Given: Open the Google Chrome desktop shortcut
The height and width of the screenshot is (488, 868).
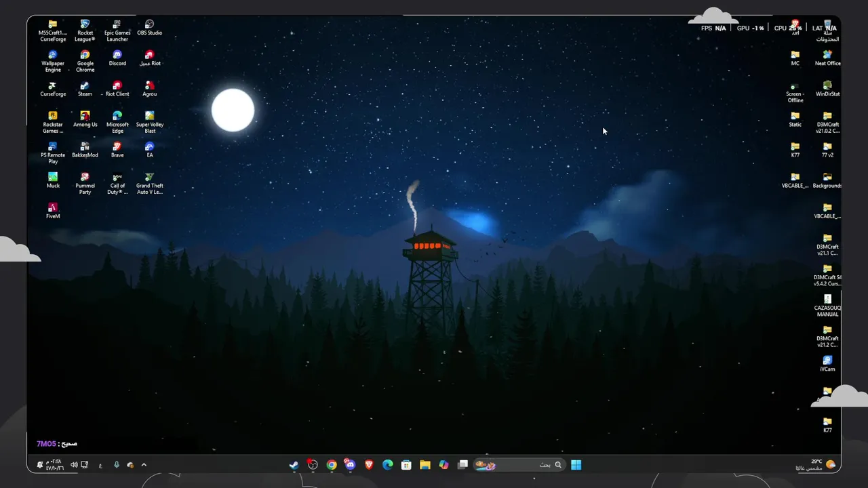Looking at the screenshot, I should pyautogui.click(x=85, y=62).
